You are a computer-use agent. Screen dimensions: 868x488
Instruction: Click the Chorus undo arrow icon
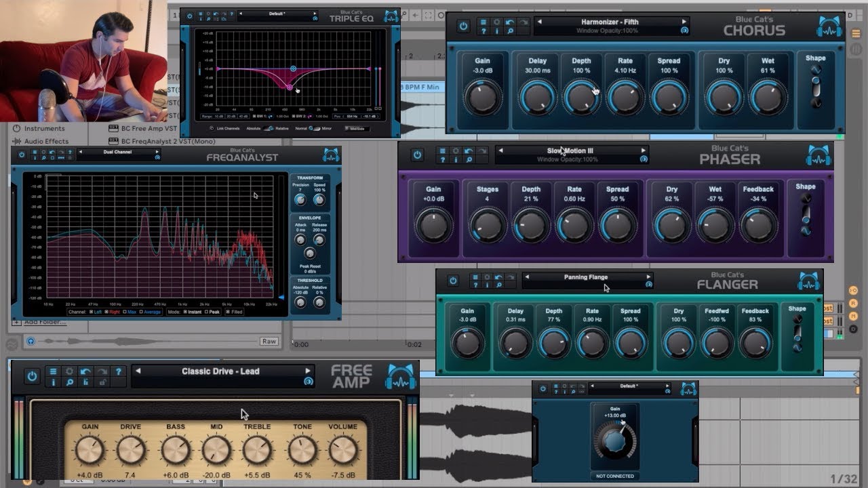click(x=511, y=22)
